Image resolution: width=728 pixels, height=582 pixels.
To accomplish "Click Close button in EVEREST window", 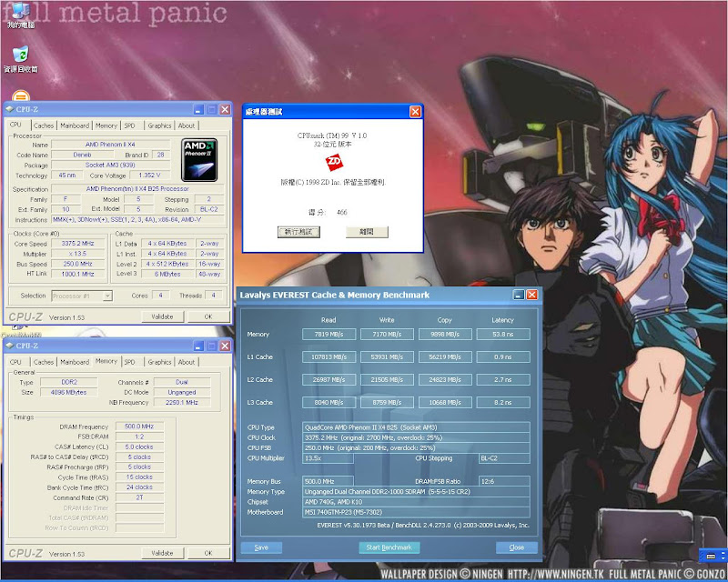I will click(517, 547).
